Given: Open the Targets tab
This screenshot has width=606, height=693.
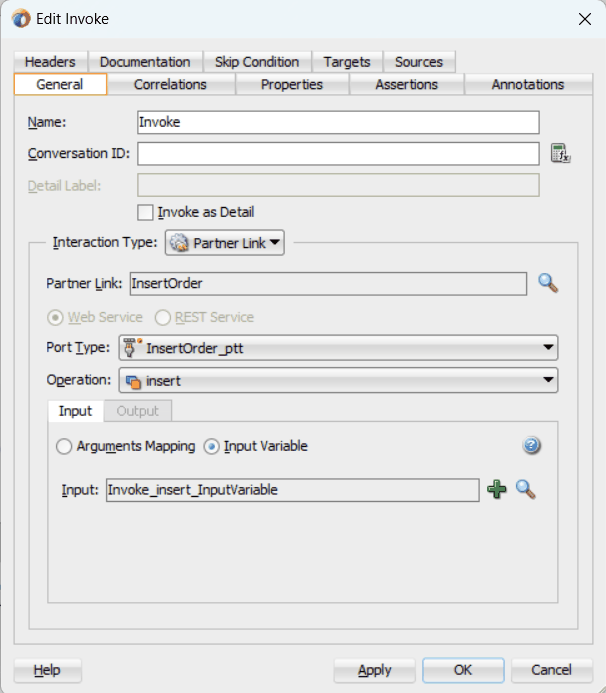Looking at the screenshot, I should pyautogui.click(x=347, y=62).
